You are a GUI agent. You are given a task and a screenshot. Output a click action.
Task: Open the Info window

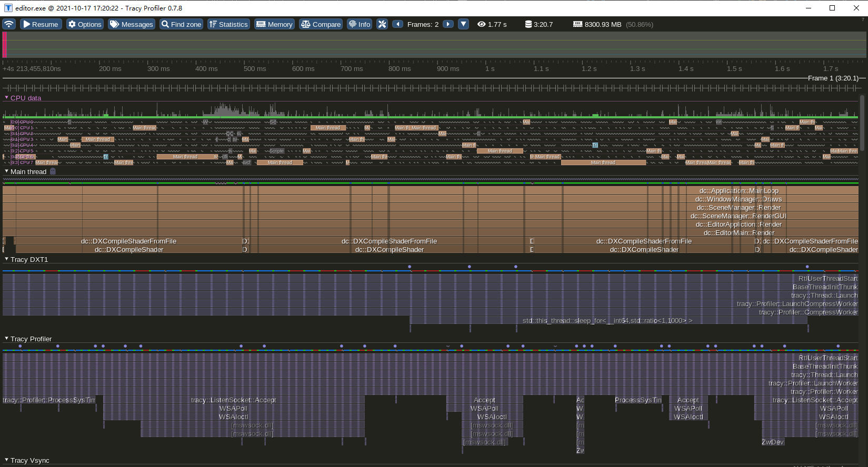pos(360,24)
